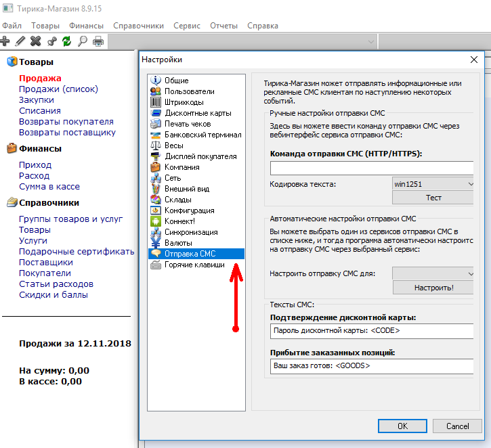Select Дисплей покупателя icon
The width and height of the screenshot is (491, 448).
[156, 156]
